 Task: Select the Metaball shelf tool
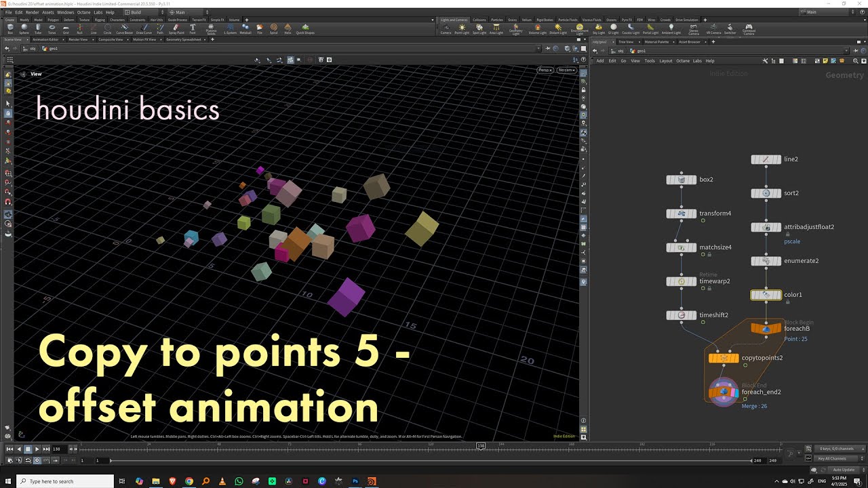245,28
